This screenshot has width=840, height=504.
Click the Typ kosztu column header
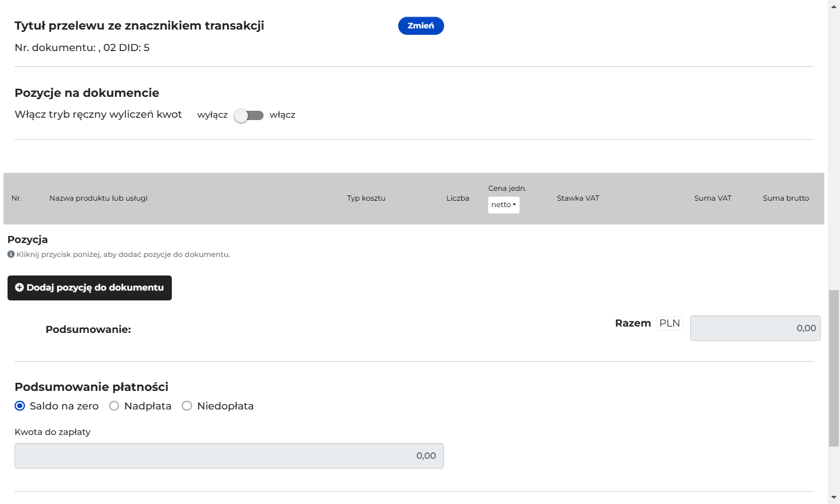click(366, 198)
